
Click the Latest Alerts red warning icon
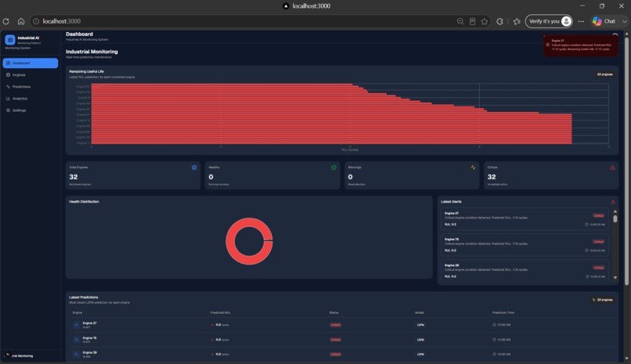(613, 202)
